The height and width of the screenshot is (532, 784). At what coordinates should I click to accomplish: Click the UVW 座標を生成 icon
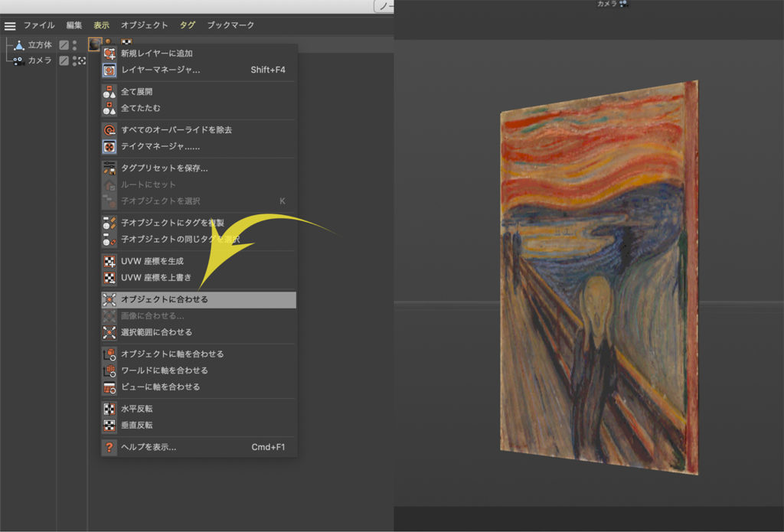pos(109,262)
